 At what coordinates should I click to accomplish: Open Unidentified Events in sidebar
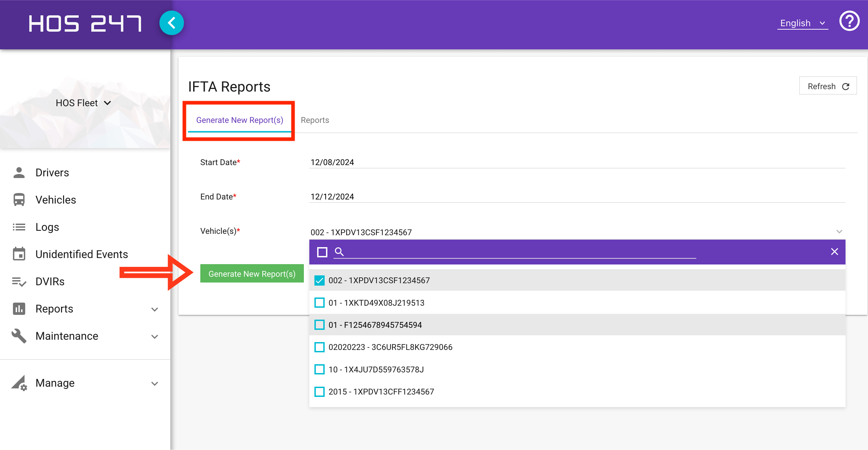point(82,254)
